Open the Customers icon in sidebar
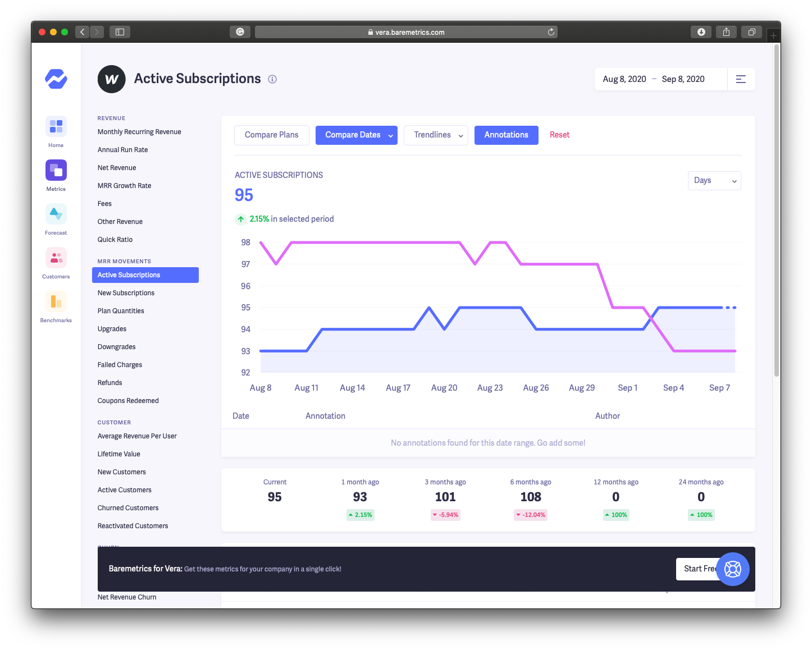Screen dimensions: 812x650 click(x=56, y=258)
